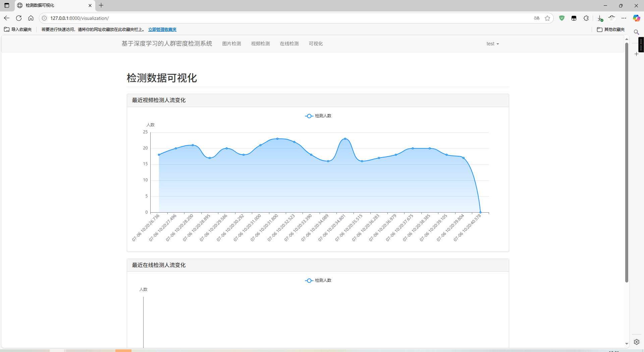Open the tab actions menu icon
Screen dimensions: 644x352
(x=7, y=5)
